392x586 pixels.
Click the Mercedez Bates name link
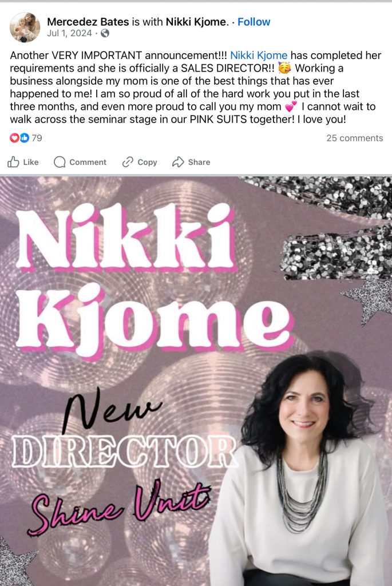88,22
